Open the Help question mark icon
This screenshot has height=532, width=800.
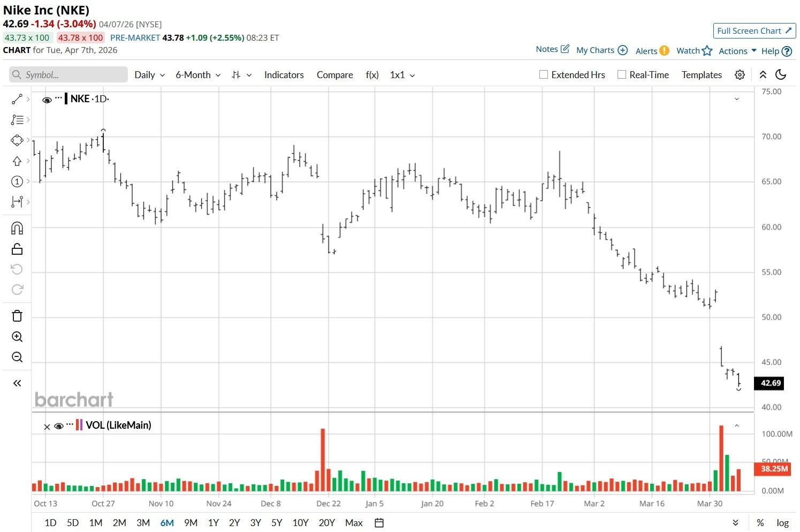coord(787,51)
